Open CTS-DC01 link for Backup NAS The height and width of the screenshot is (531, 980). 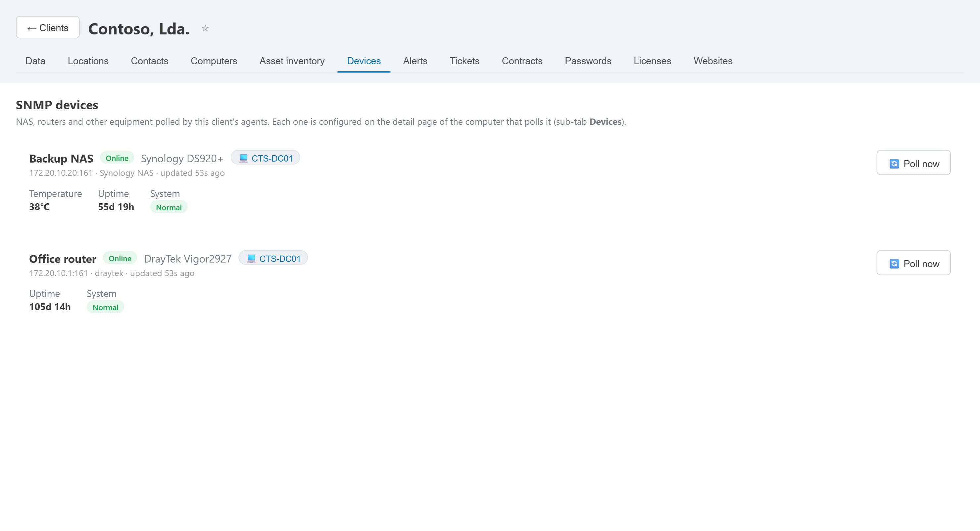265,158
